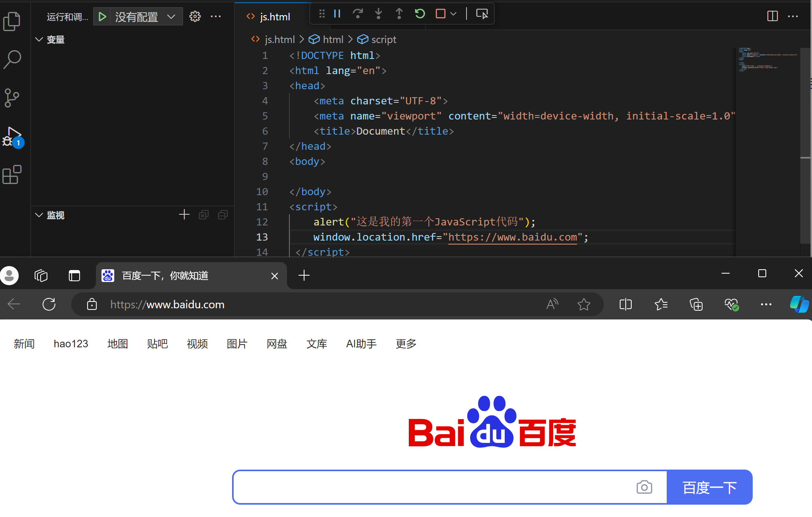Open image search camera icon
The image size is (812, 517).
click(644, 487)
